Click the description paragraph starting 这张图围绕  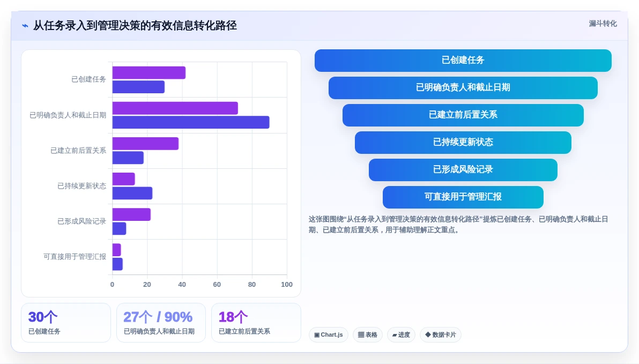click(x=458, y=225)
